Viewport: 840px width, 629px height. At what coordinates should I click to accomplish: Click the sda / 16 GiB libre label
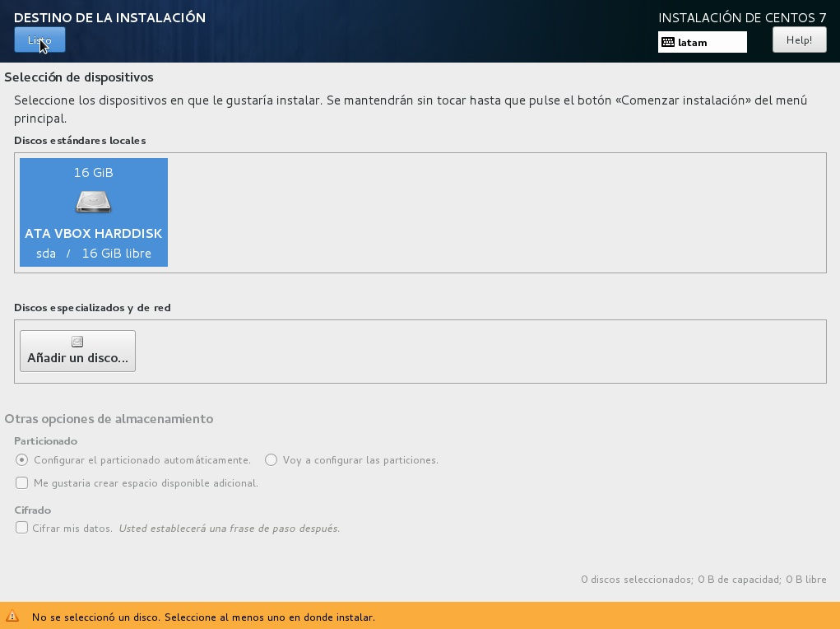93,253
